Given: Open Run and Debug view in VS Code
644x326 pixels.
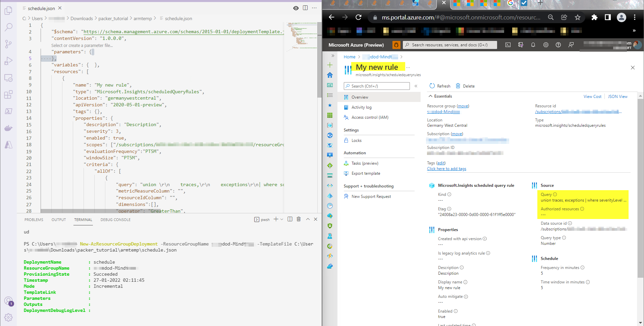Looking at the screenshot, I should [8, 61].
